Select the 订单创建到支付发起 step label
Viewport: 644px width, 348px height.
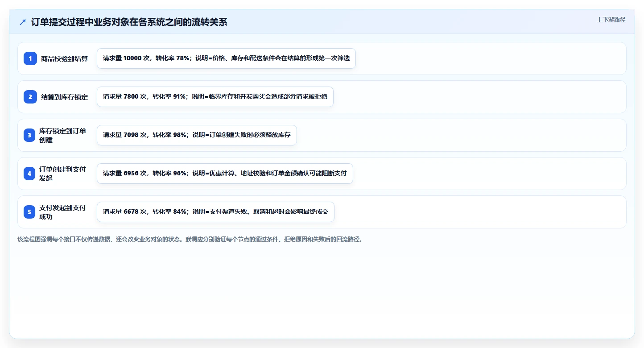tap(63, 174)
